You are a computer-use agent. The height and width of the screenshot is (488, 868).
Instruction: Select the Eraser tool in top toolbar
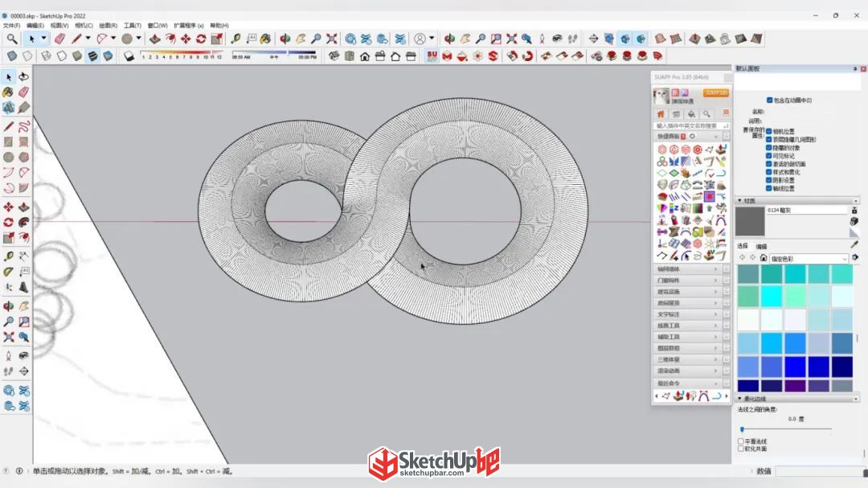pyautogui.click(x=59, y=39)
